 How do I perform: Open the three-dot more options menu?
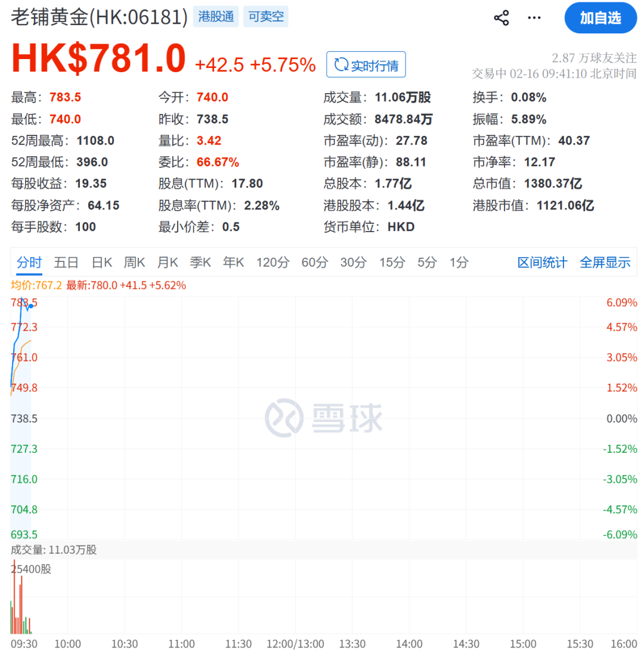point(534,18)
